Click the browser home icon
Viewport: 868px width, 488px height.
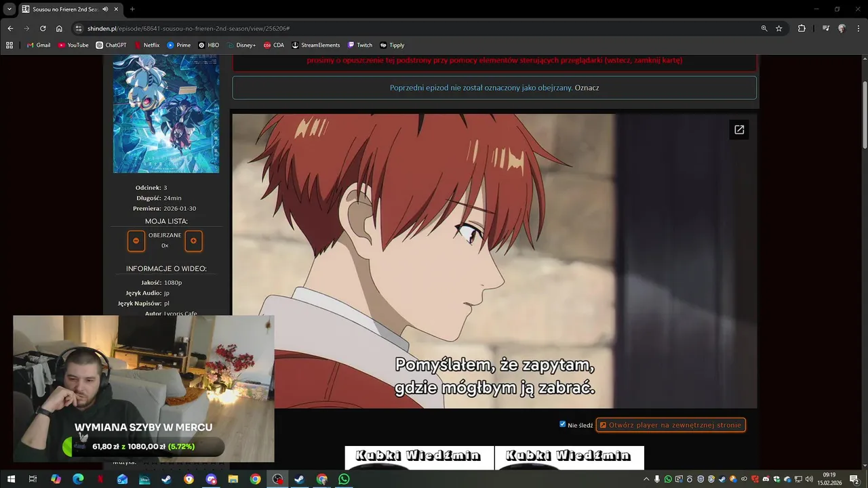[59, 28]
